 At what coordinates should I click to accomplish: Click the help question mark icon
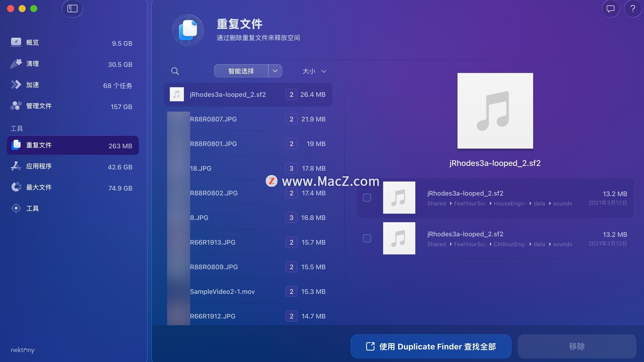pyautogui.click(x=633, y=9)
